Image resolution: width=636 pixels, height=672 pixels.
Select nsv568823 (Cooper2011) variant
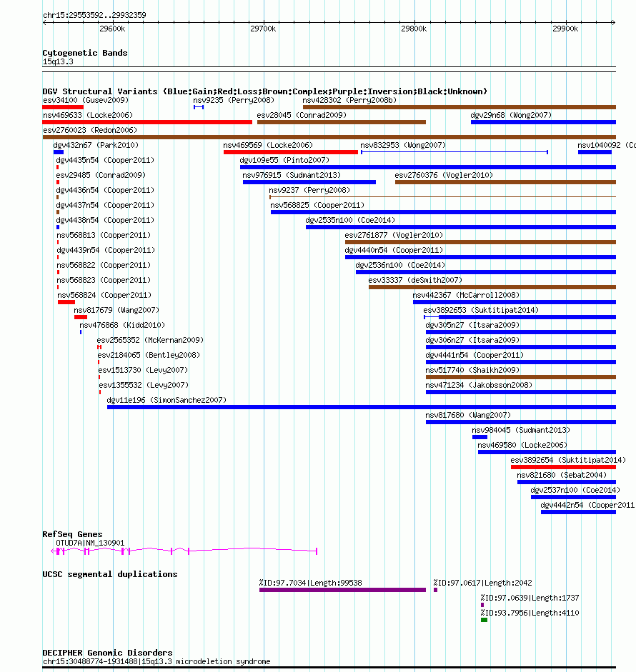[x=58, y=287]
